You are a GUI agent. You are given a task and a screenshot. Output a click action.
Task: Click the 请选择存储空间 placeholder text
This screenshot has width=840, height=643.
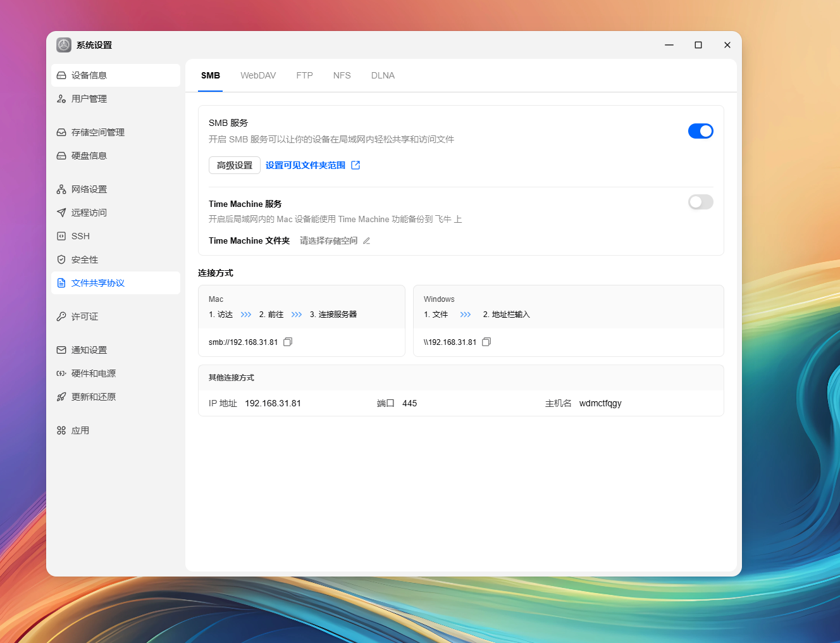pos(329,240)
